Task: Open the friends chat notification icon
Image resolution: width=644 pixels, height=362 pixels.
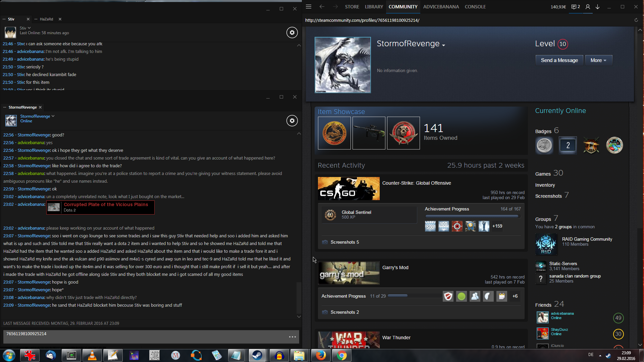Action: (575, 7)
